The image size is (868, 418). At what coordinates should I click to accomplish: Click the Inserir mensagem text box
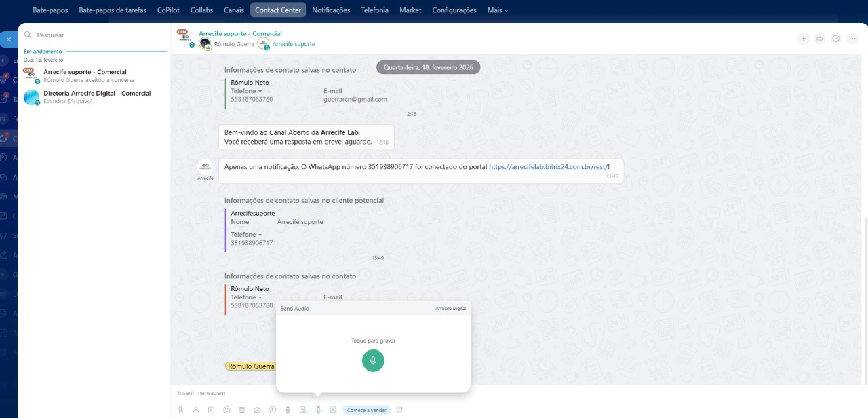(x=407, y=393)
